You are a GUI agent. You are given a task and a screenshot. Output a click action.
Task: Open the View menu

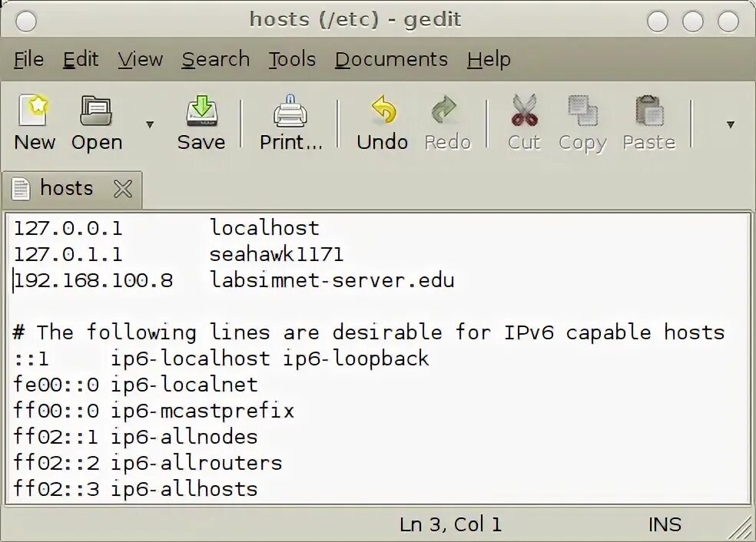pyautogui.click(x=141, y=59)
